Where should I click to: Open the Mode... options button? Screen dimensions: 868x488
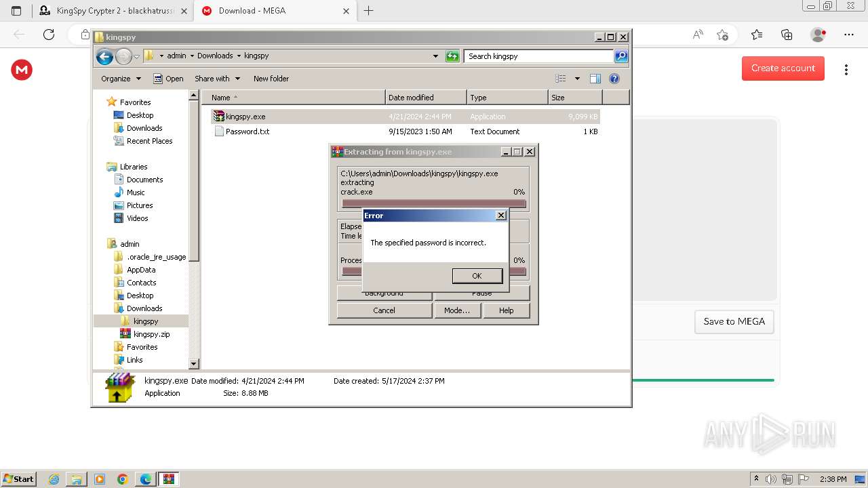pyautogui.click(x=456, y=310)
